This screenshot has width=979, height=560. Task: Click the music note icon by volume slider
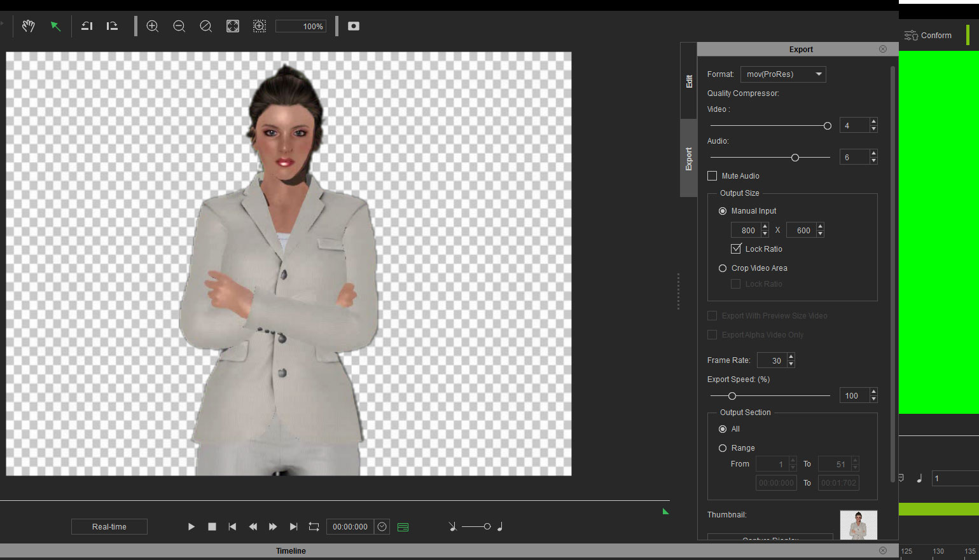coord(500,527)
